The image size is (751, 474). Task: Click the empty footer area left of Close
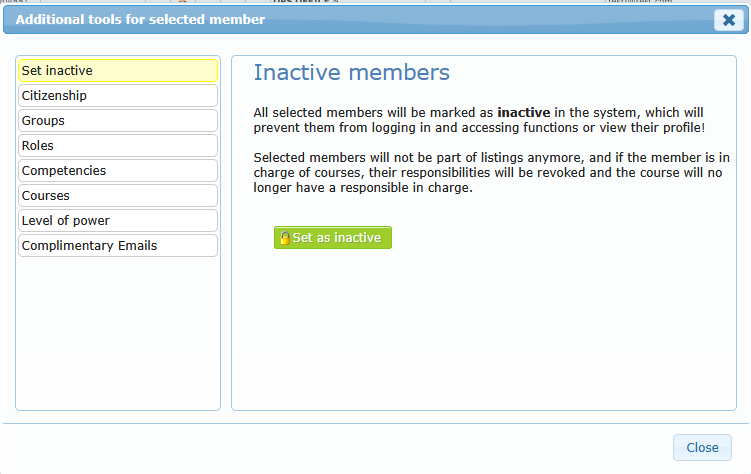click(x=340, y=448)
